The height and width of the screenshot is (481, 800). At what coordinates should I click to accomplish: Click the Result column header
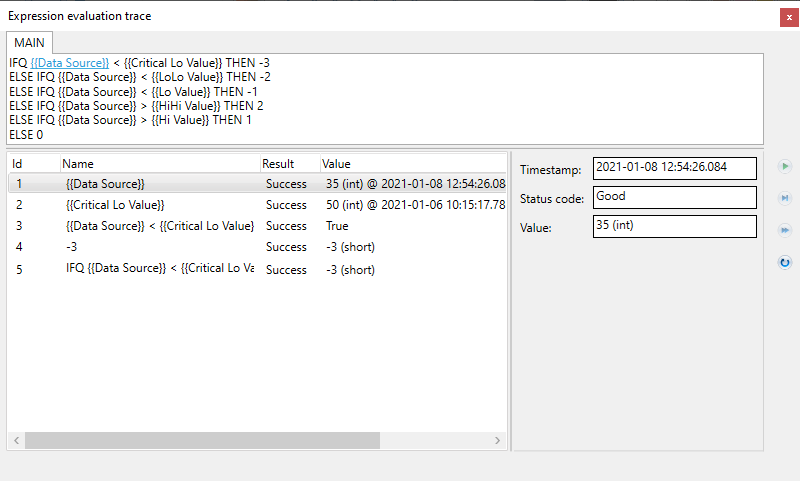point(287,163)
